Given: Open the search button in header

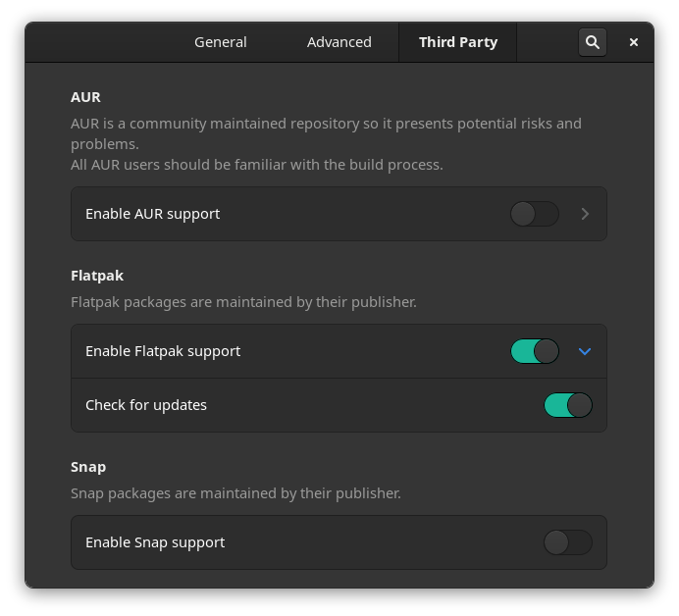Looking at the screenshot, I should click(x=592, y=42).
